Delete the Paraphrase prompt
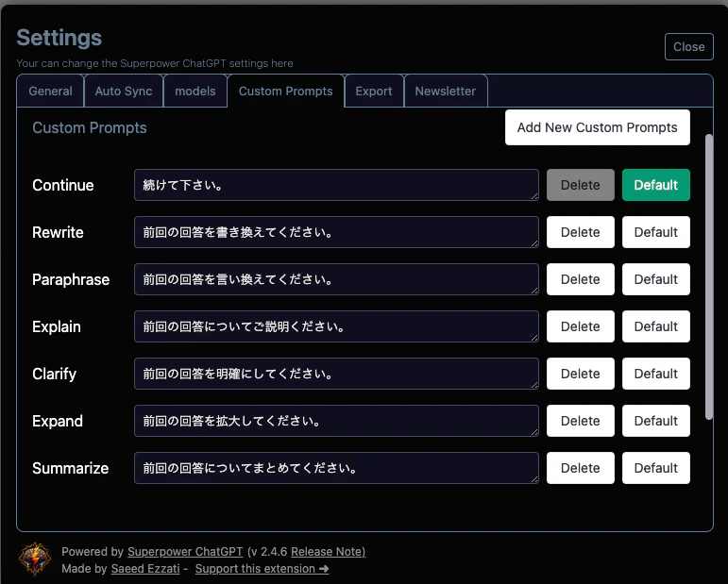The width and height of the screenshot is (728, 584). (581, 279)
